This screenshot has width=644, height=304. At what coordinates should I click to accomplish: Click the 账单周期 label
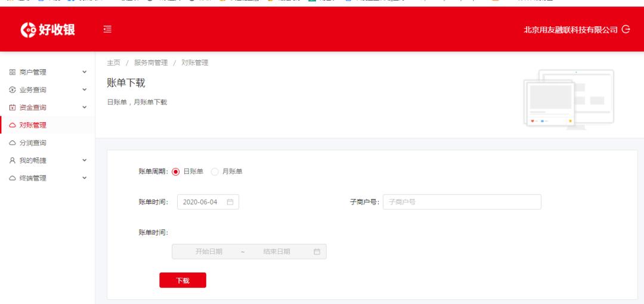pyautogui.click(x=154, y=172)
